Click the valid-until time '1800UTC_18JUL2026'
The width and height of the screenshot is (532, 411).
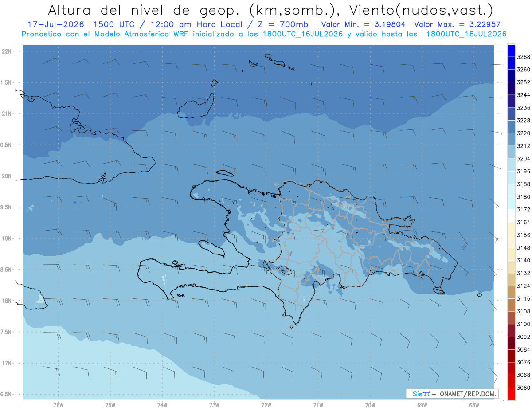[466, 34]
